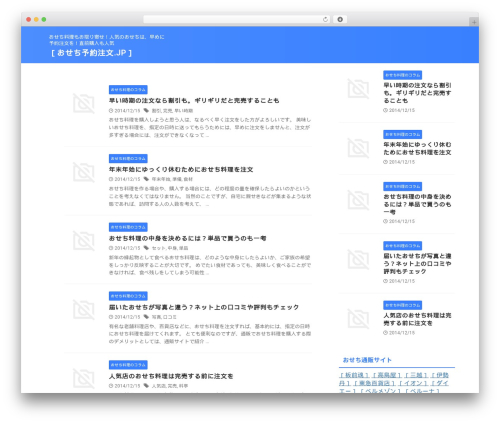Click the header tagline above the site title

pyautogui.click(x=107, y=40)
